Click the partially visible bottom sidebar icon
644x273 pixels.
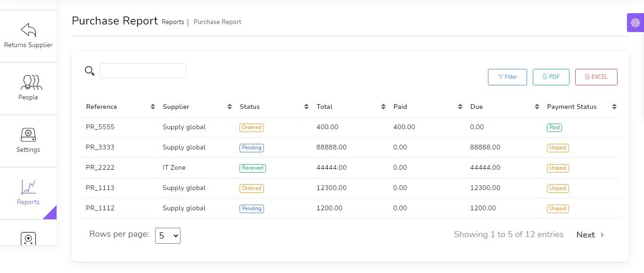[x=28, y=239]
